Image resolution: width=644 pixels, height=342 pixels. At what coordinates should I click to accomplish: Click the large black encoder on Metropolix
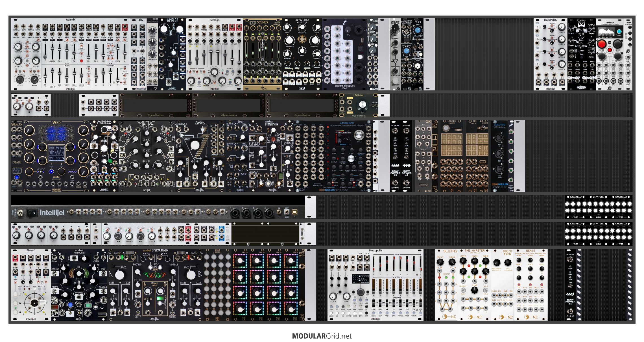click(361, 292)
